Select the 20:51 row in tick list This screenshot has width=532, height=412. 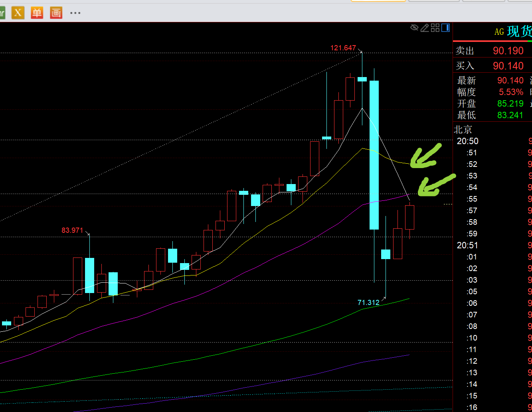pyautogui.click(x=468, y=246)
